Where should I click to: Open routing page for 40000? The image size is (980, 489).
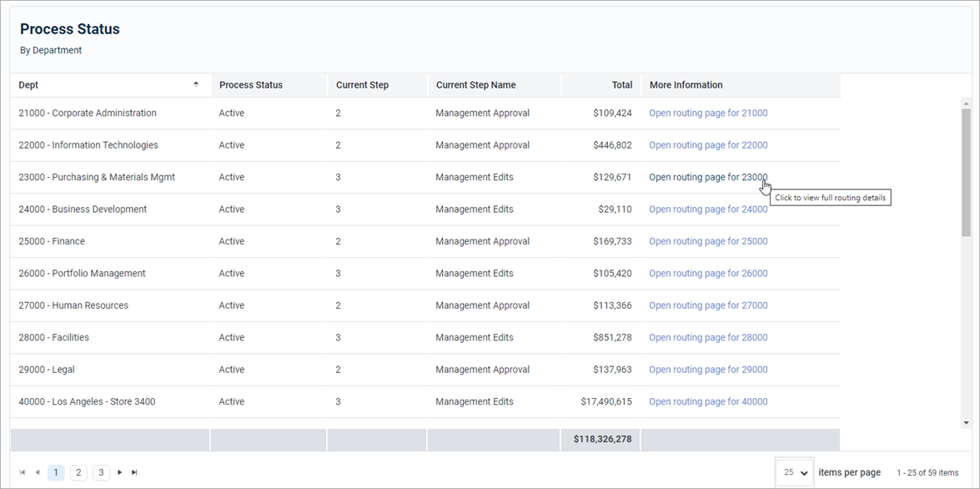(x=707, y=402)
